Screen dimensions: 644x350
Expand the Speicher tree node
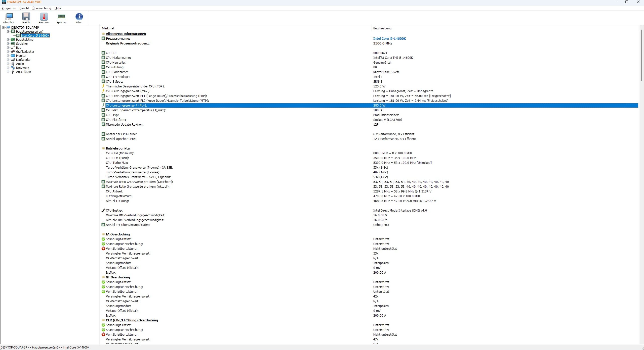[x=8, y=44]
